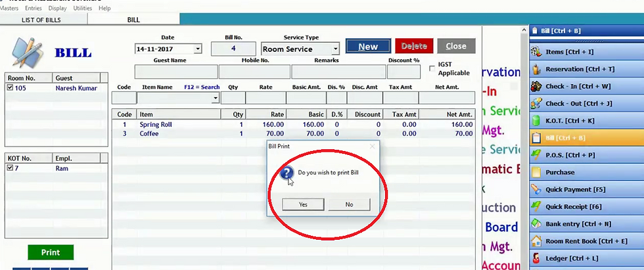Click the scrollbar up arrow beside sidebar
The image size is (644, 270).
pos(524,30)
